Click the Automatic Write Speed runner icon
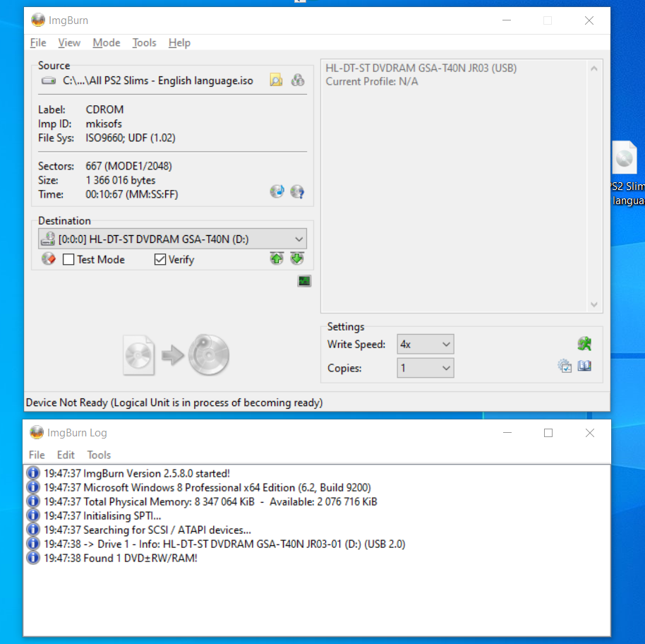The width and height of the screenshot is (645, 644). click(x=584, y=344)
